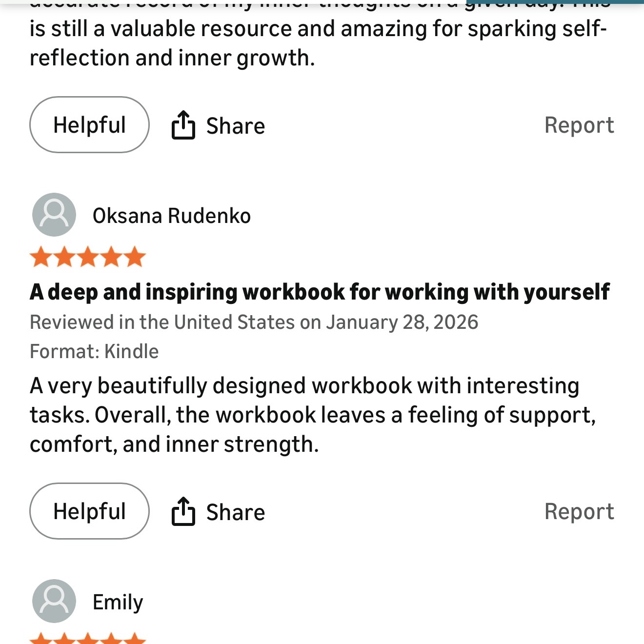Report Oksana Rudenko's workbook review

(579, 511)
